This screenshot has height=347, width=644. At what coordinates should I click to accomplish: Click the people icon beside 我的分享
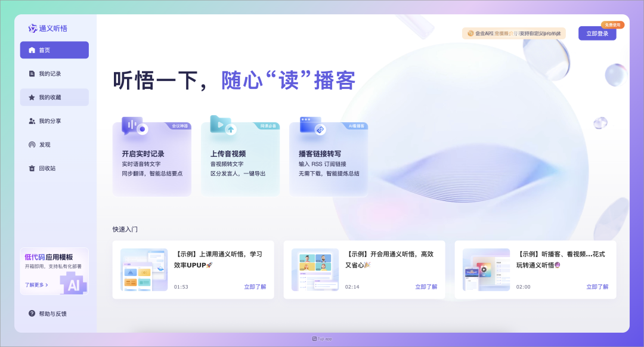point(32,121)
